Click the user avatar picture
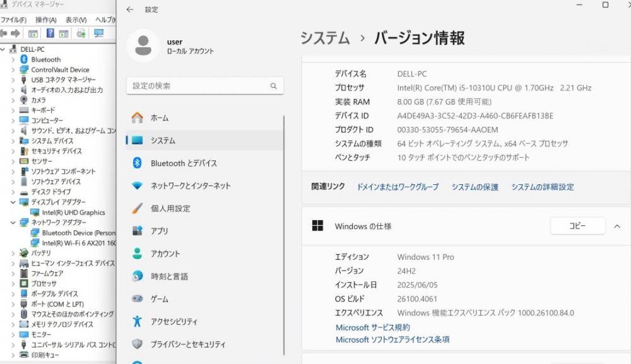Image resolution: width=631 pixels, height=364 pixels. pyautogui.click(x=143, y=45)
